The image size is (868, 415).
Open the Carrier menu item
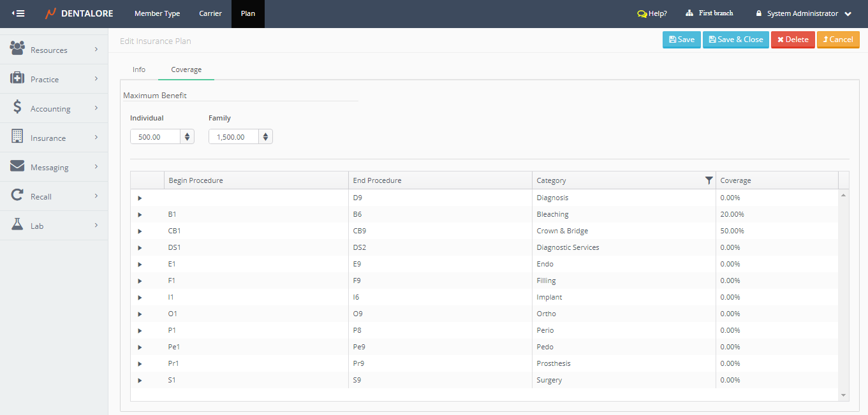[210, 13]
